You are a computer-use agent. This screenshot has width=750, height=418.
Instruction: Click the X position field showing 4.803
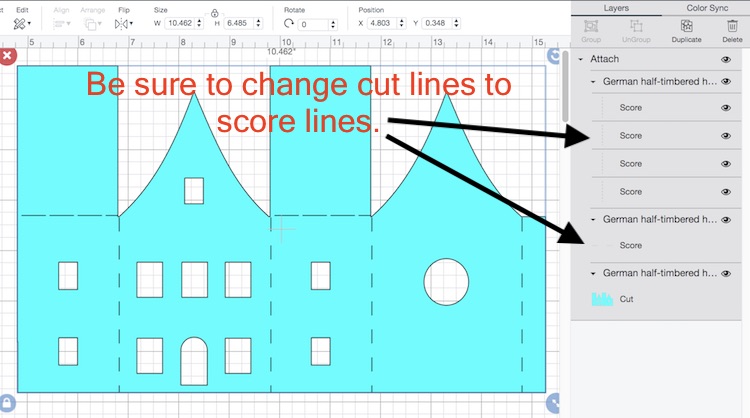pos(382,23)
